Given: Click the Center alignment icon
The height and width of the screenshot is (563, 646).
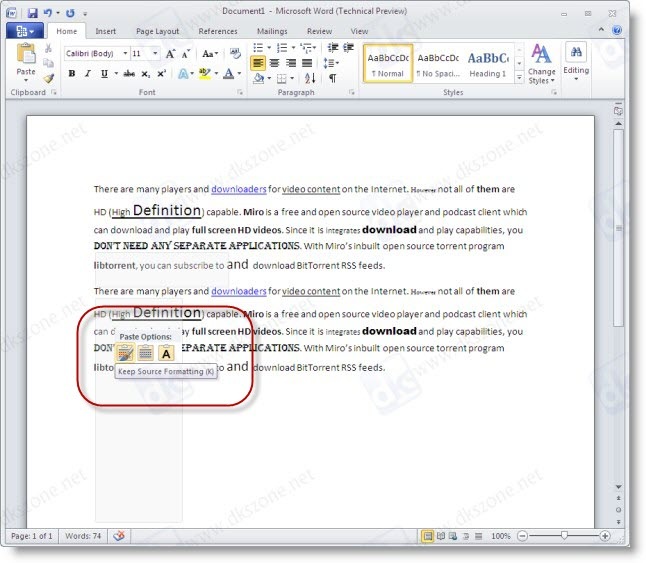Looking at the screenshot, I should [x=274, y=63].
